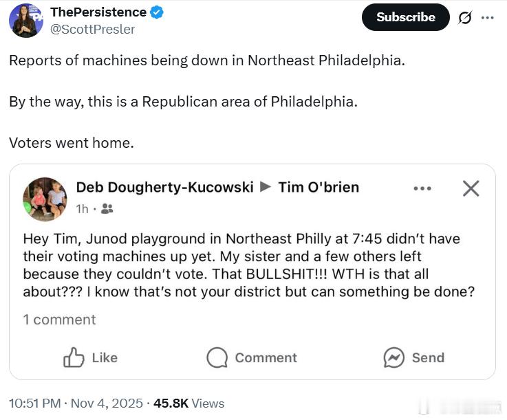This screenshot has width=507, height=420.
Task: Click the Messenger Send icon
Action: click(393, 357)
